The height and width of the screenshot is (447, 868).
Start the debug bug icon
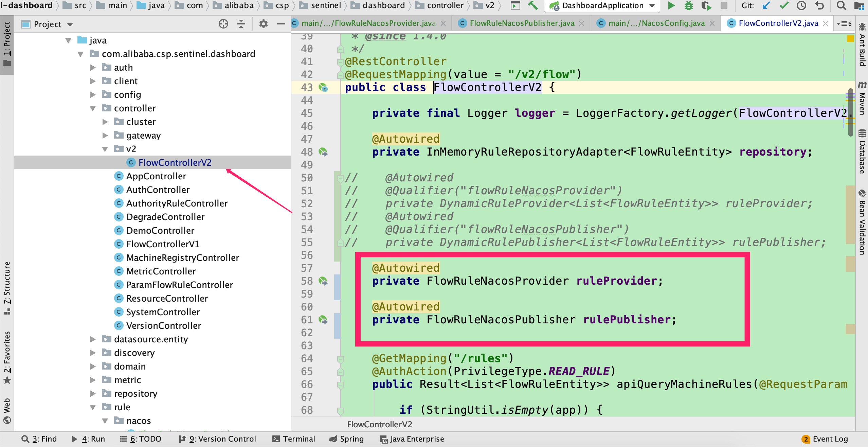tap(689, 5)
